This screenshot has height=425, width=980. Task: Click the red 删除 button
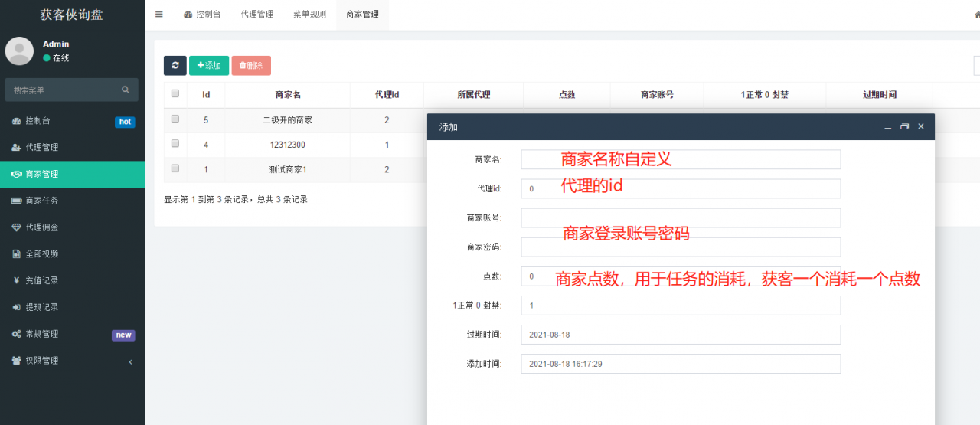pyautogui.click(x=251, y=66)
